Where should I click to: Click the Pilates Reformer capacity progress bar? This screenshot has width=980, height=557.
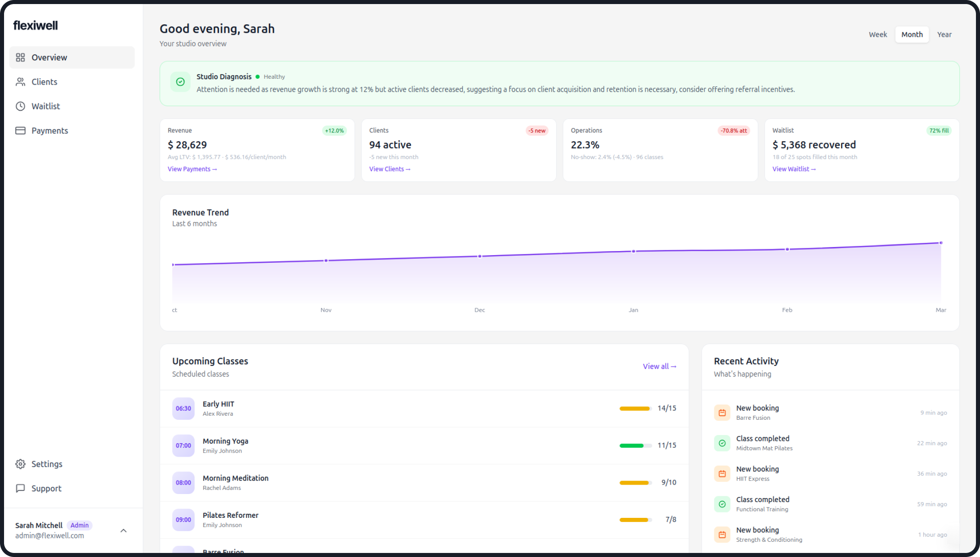pos(635,520)
